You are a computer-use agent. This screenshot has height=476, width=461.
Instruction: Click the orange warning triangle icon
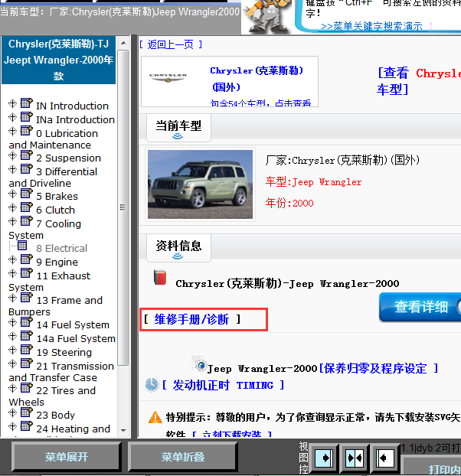coord(155,417)
